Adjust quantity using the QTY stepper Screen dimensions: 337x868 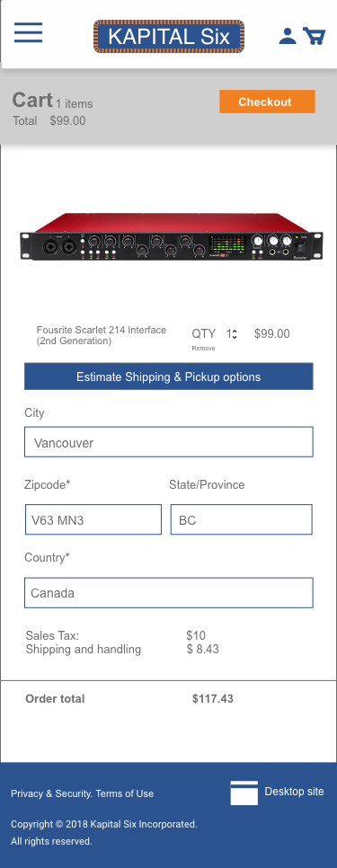pyautogui.click(x=232, y=333)
